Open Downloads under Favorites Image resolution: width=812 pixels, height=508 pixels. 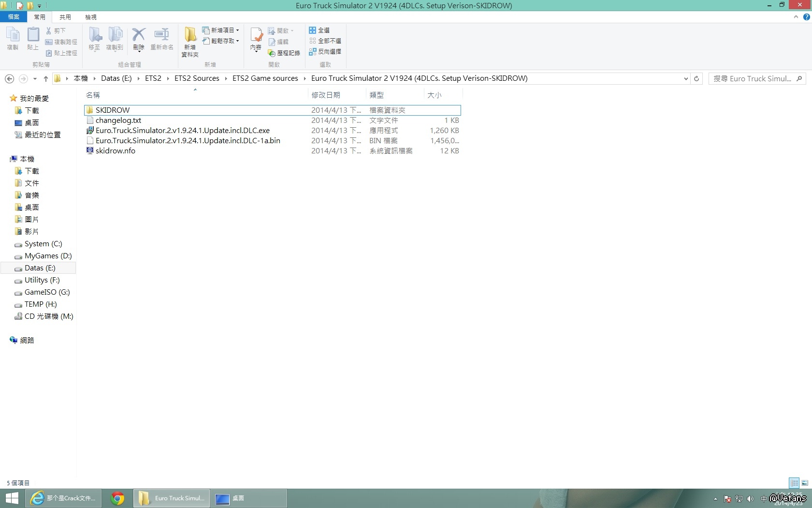tap(27, 110)
